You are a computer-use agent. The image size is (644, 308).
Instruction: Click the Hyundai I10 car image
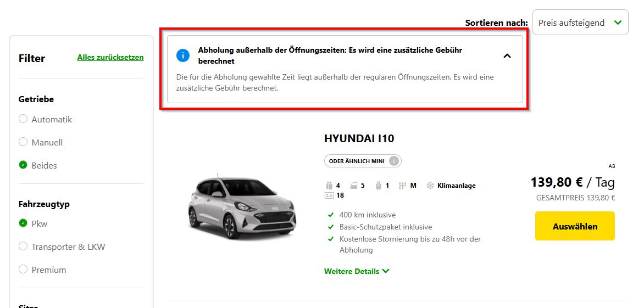242,208
